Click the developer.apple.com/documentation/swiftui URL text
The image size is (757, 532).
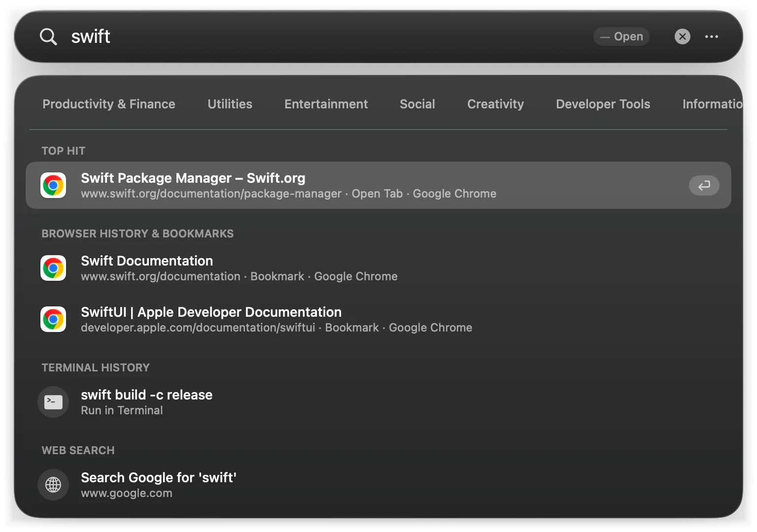tap(198, 328)
